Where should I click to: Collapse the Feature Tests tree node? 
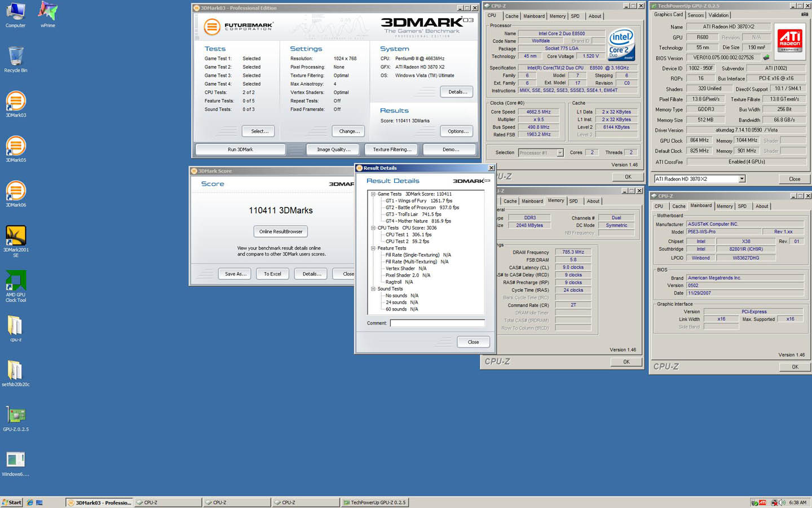(x=373, y=248)
